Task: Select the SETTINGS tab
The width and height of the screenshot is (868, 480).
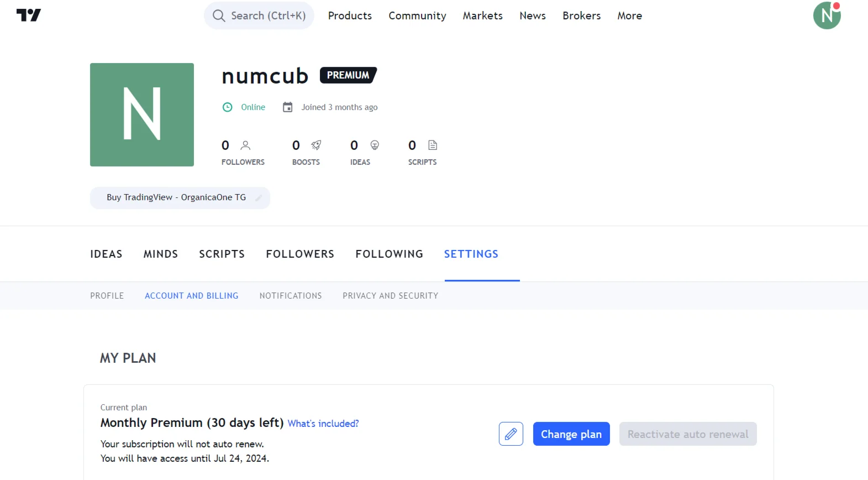Action: pyautogui.click(x=471, y=254)
